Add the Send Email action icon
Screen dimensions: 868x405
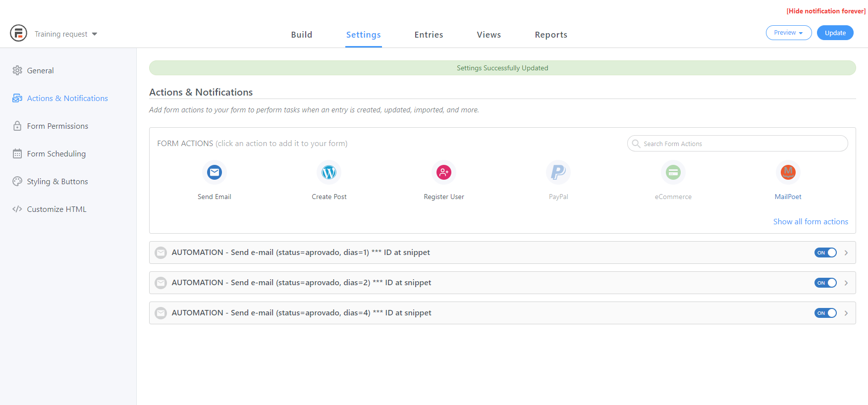[215, 172]
